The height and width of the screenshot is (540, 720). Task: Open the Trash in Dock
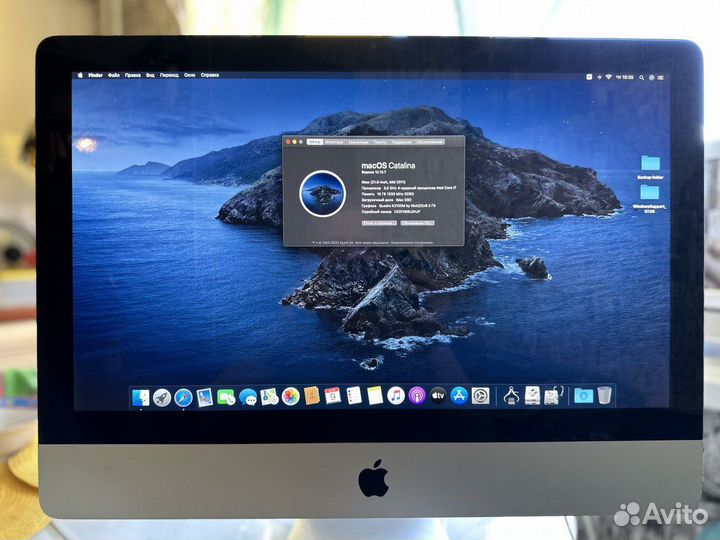[605, 395]
